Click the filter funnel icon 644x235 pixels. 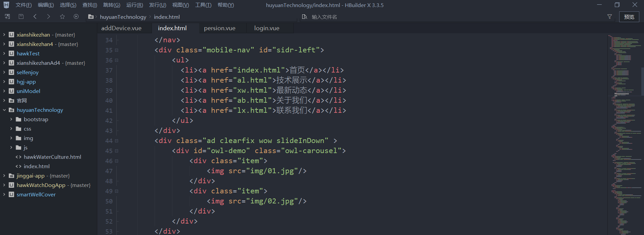[609, 17]
